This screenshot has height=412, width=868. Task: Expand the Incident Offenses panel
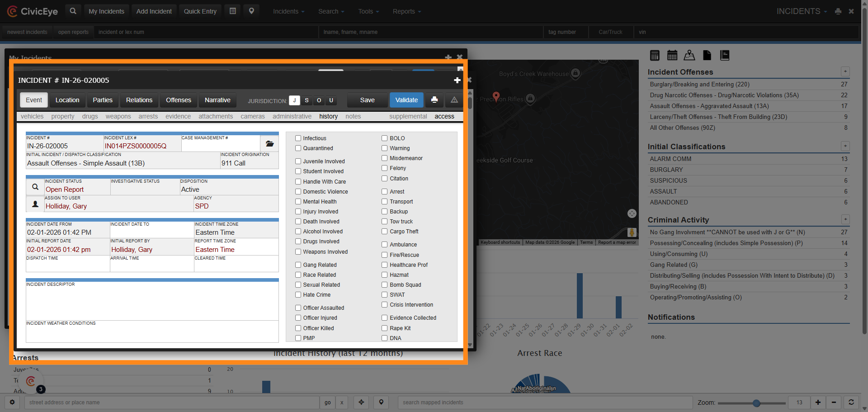(x=845, y=71)
